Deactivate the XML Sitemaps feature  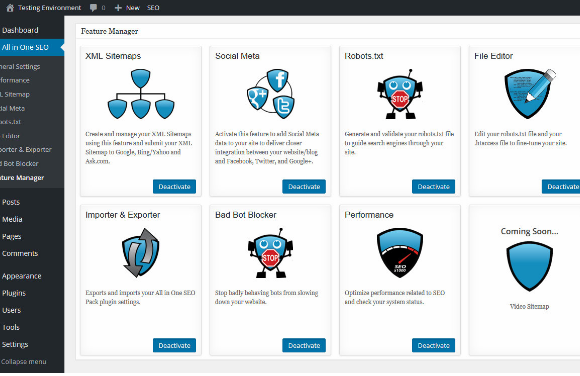(175, 187)
